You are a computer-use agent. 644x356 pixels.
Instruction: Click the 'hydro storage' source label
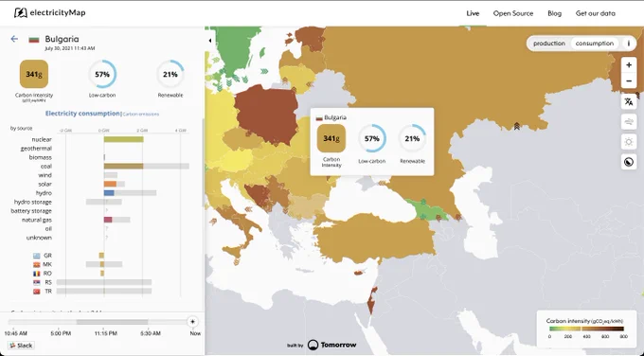click(33, 202)
